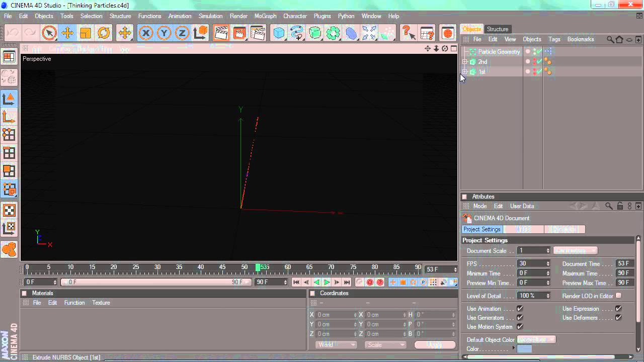This screenshot has height=362, width=644.
Task: Open the Object Manager Bookmarks menu
Action: point(581,39)
